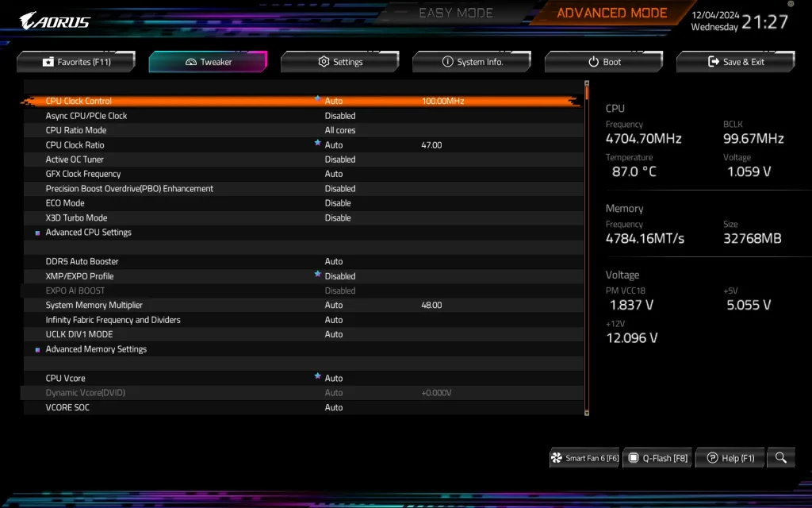This screenshot has width=812, height=508.
Task: Toggle the favorite star on XMP/EXPO Profile
Action: [316, 275]
